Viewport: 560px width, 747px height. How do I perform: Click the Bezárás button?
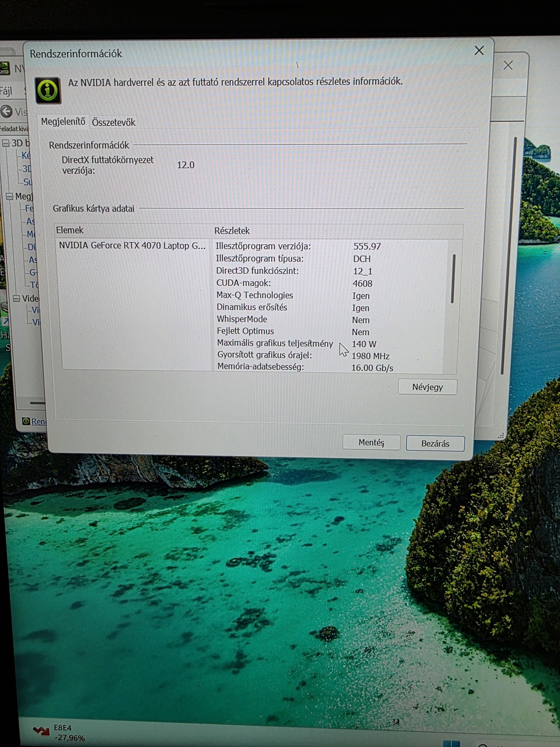tap(435, 443)
